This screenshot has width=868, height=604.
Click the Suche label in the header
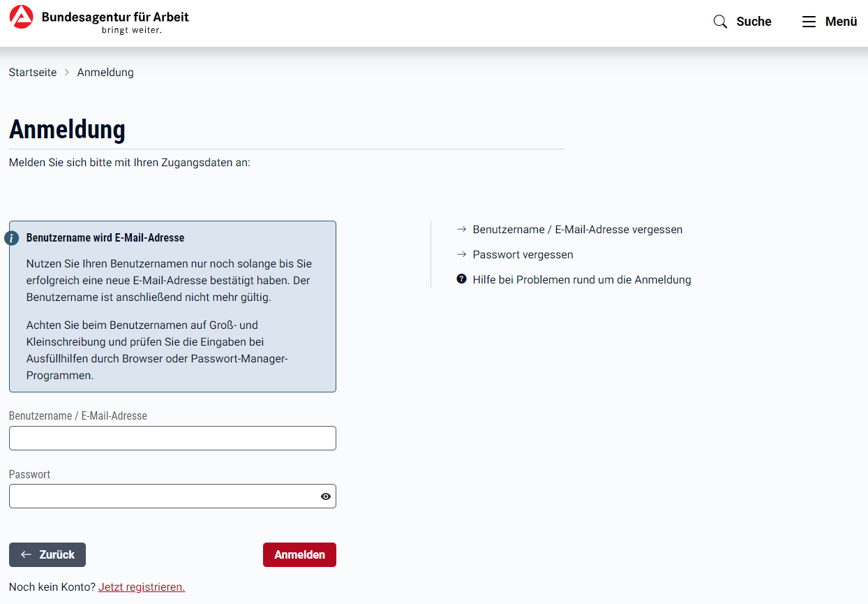coord(754,22)
